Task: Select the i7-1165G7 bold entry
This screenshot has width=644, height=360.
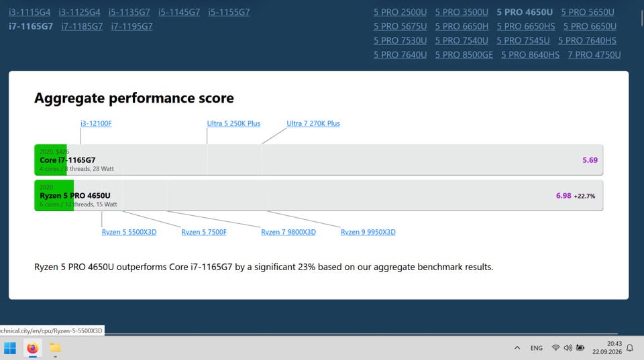Action: pyautogui.click(x=31, y=26)
